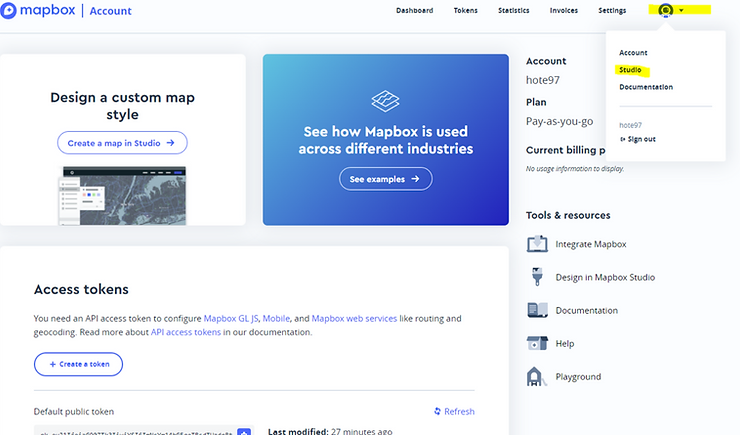Click the Access tokens heading

[x=81, y=289]
